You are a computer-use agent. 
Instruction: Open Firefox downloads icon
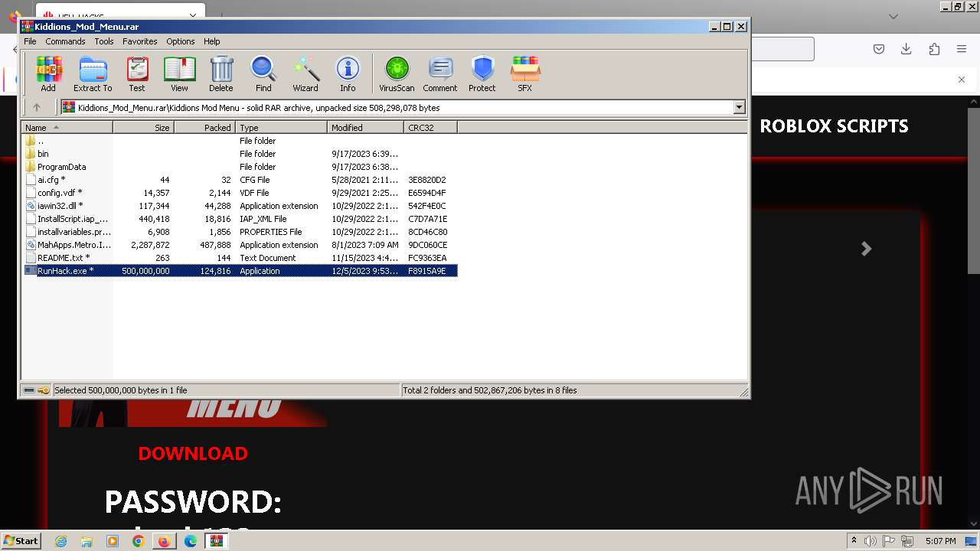(x=906, y=49)
